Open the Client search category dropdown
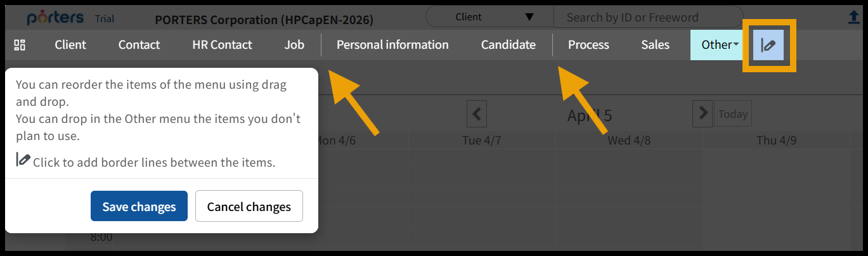This screenshot has width=868, height=256. [489, 17]
